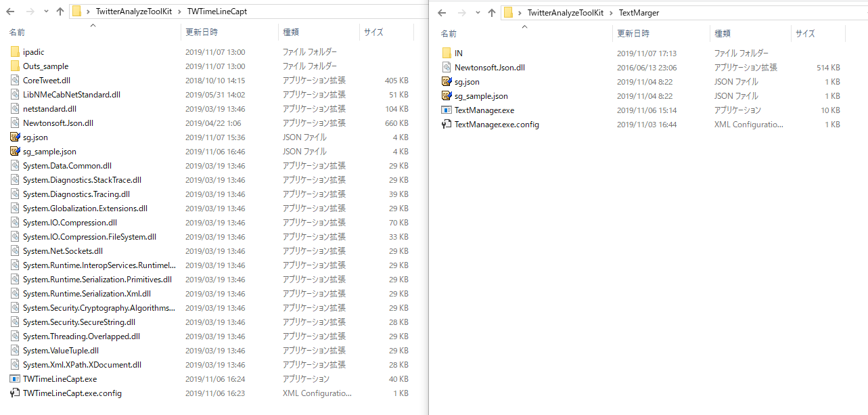Select sg.json icon in TextMarger window
Image resolution: width=868 pixels, height=415 pixels.
pyautogui.click(x=447, y=82)
